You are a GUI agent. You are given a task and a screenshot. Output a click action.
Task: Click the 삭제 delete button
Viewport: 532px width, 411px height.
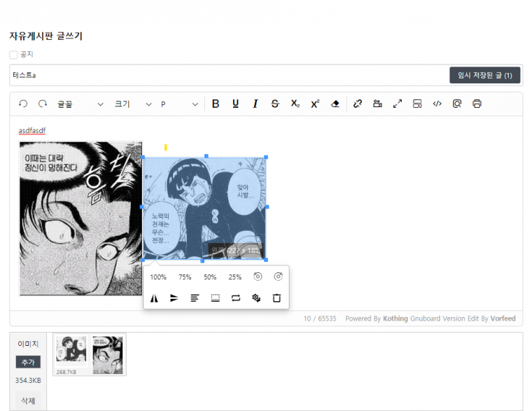click(x=28, y=400)
